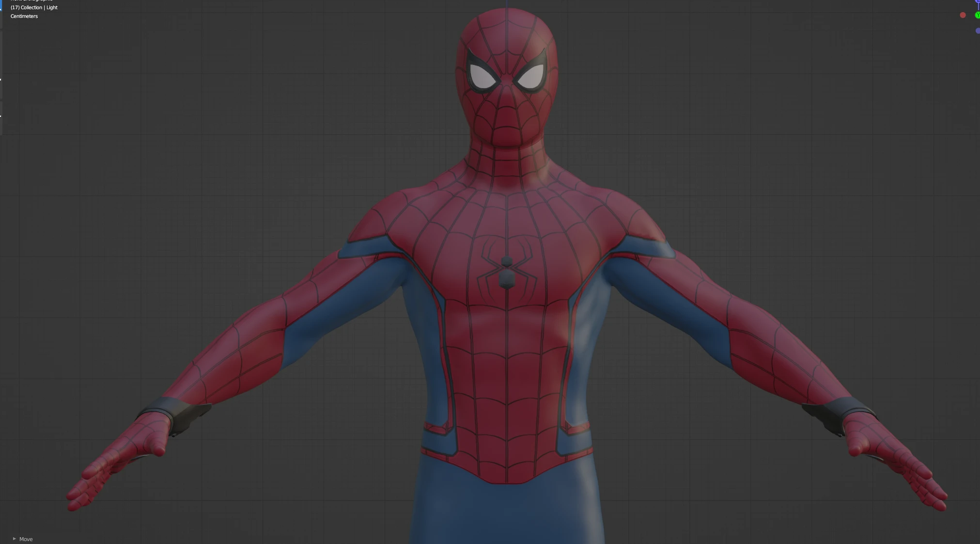Click the red negative X axis gizmo dot
Viewport: 980px width, 544px height.
(x=963, y=15)
